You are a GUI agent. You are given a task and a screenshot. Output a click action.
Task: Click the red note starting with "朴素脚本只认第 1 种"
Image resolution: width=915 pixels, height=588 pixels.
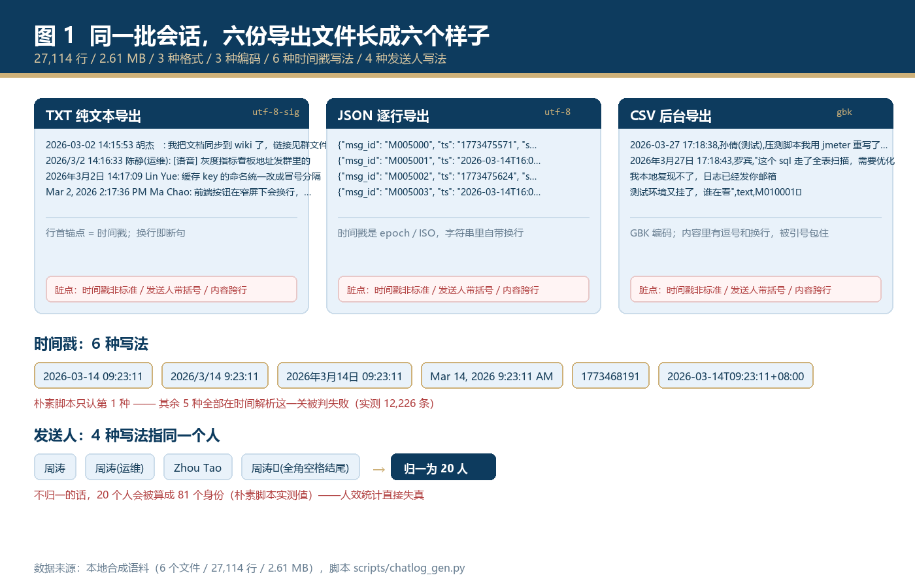tap(234, 403)
